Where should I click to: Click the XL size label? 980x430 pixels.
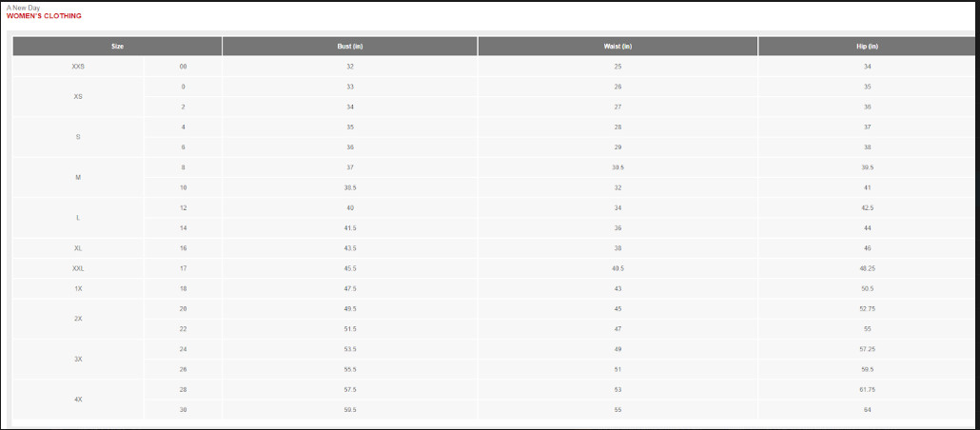[78, 248]
